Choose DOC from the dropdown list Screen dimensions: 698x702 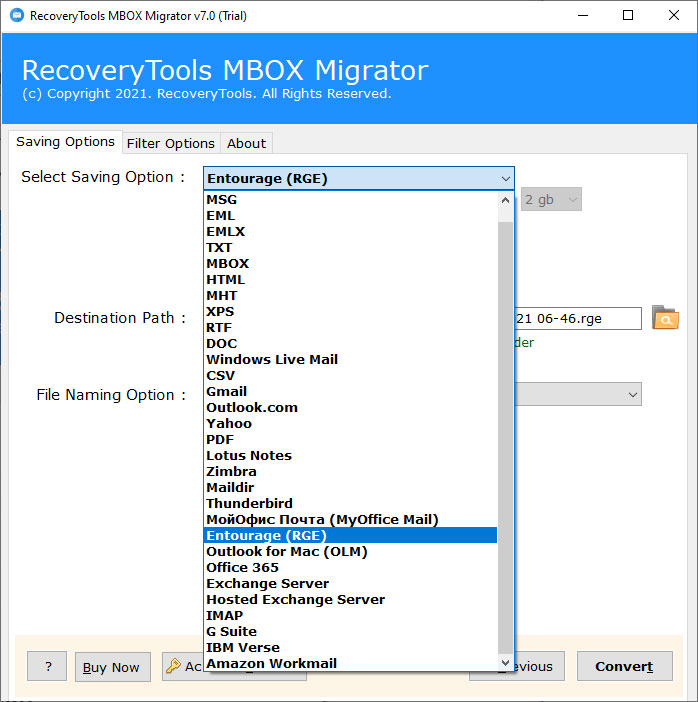pyautogui.click(x=351, y=343)
